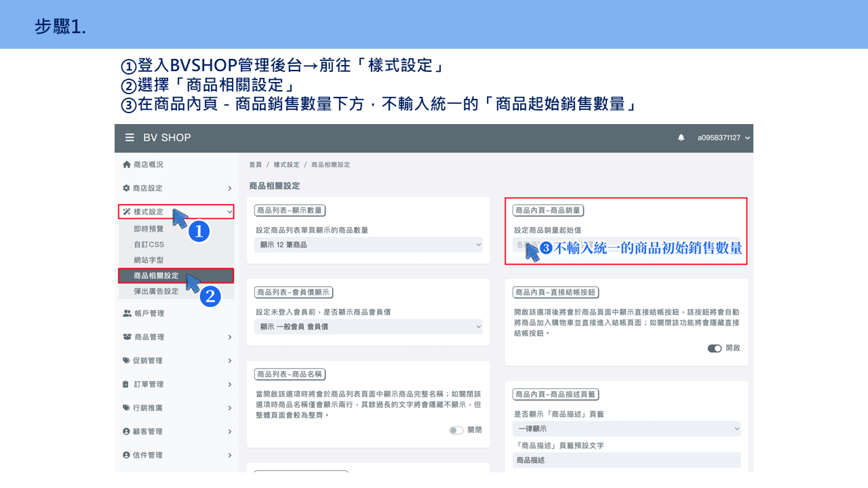This screenshot has height=488, width=868.
Task: Expand the 行銷推廣 menu chevron
Action: click(230, 408)
